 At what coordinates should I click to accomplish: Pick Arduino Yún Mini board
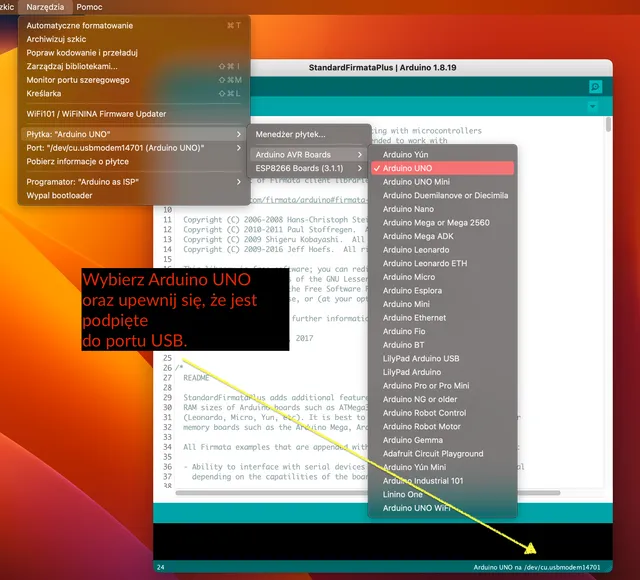pyautogui.click(x=442, y=467)
